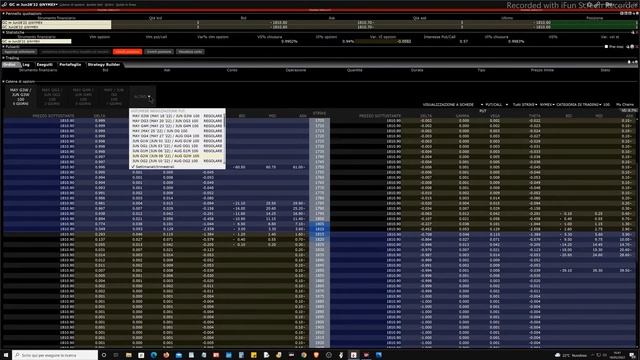Select the MAY / JUN OG expiry tab
This screenshot has width=640, height=360.
pos(114,97)
